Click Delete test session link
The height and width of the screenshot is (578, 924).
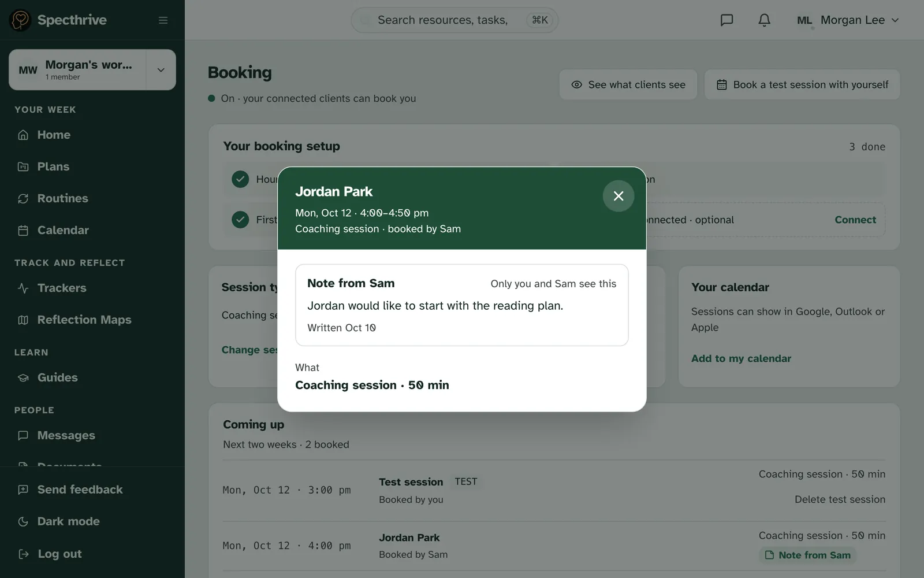pos(840,499)
